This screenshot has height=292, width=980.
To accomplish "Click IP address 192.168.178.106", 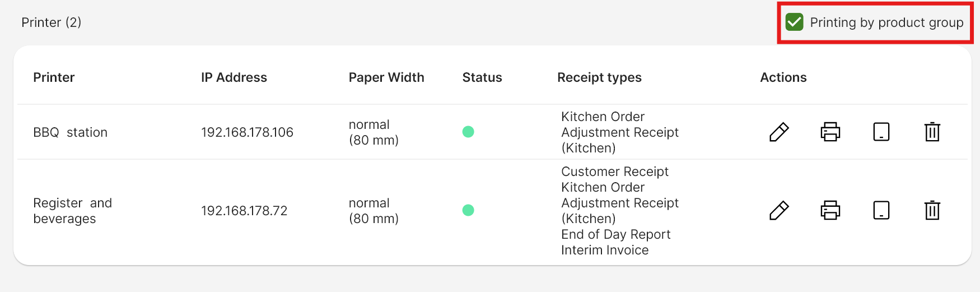I will pos(247,132).
